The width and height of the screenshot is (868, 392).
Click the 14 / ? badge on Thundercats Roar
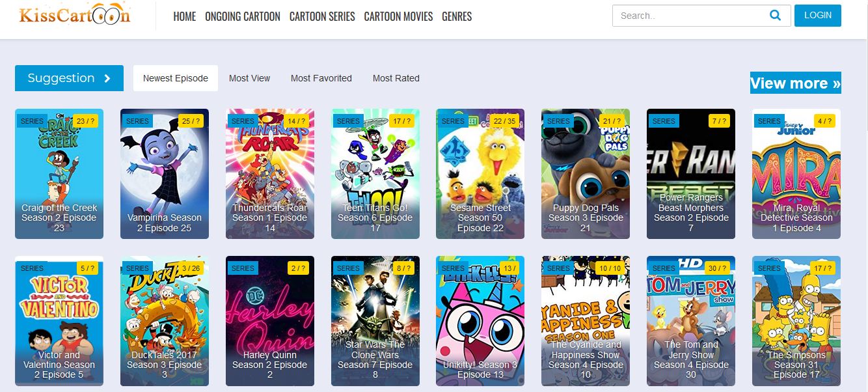click(x=297, y=121)
